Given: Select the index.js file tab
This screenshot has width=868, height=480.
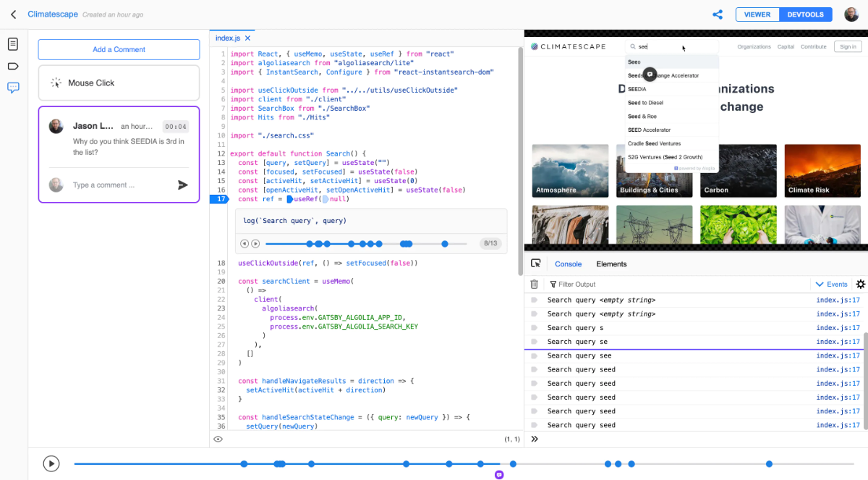Looking at the screenshot, I should (x=229, y=38).
